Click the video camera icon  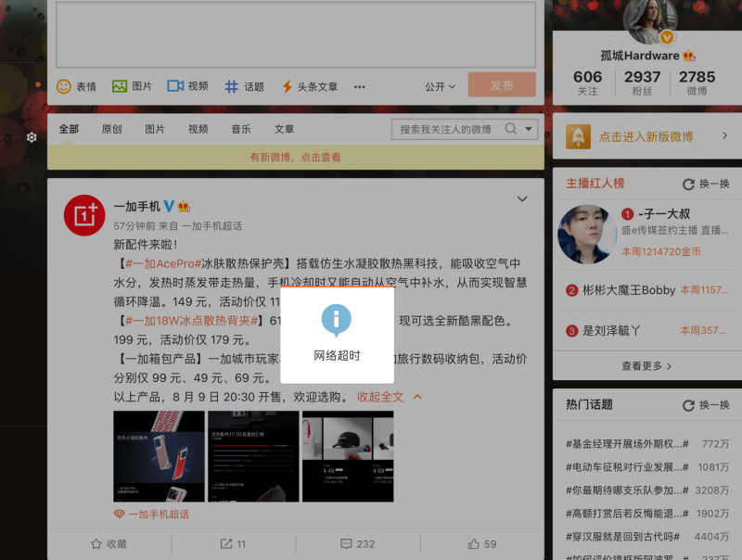point(175,85)
